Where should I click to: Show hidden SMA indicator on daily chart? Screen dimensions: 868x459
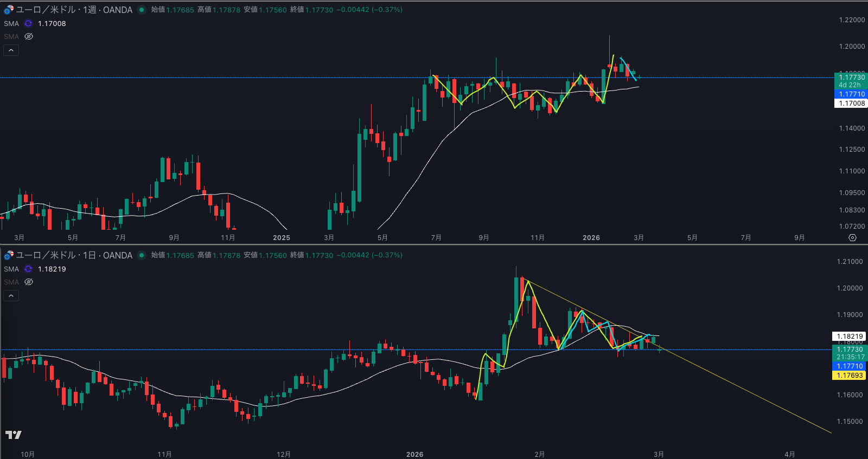coord(29,282)
